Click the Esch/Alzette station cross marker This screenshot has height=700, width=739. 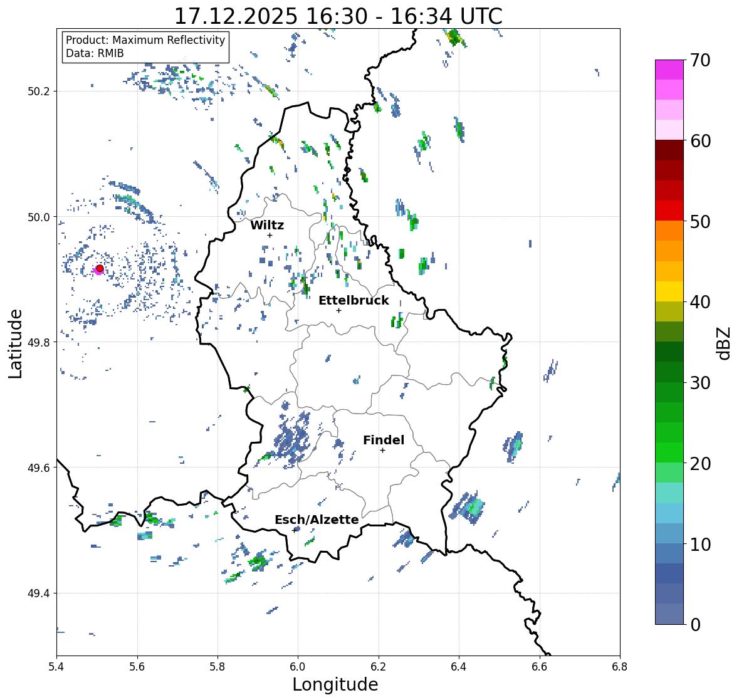(x=295, y=530)
